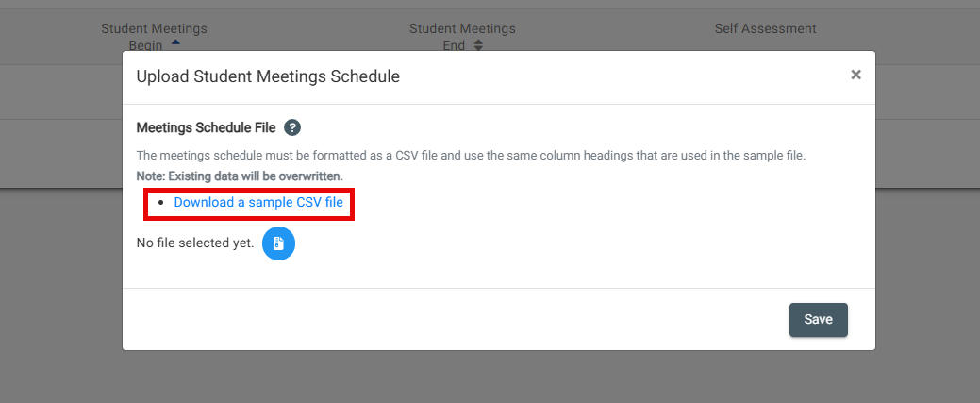The height and width of the screenshot is (403, 980).
Task: Toggle ascending sort arrow on Student Meetings Begin
Action: (x=175, y=43)
